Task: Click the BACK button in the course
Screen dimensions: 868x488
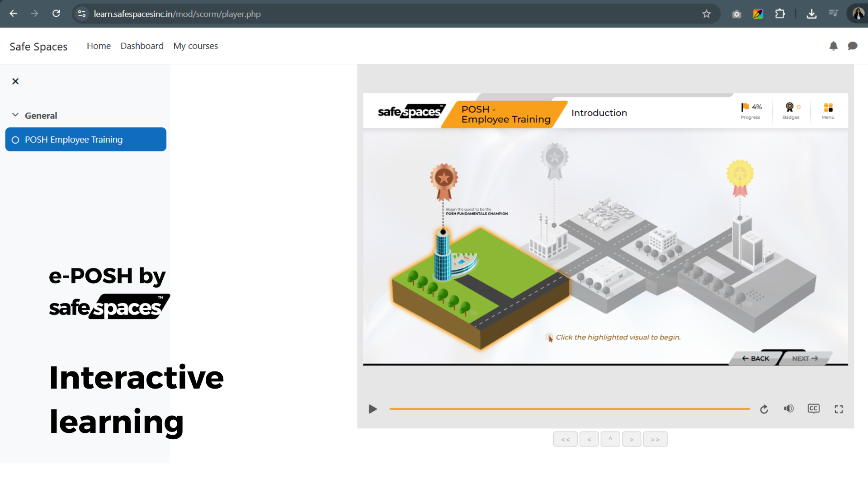Action: pos(755,358)
